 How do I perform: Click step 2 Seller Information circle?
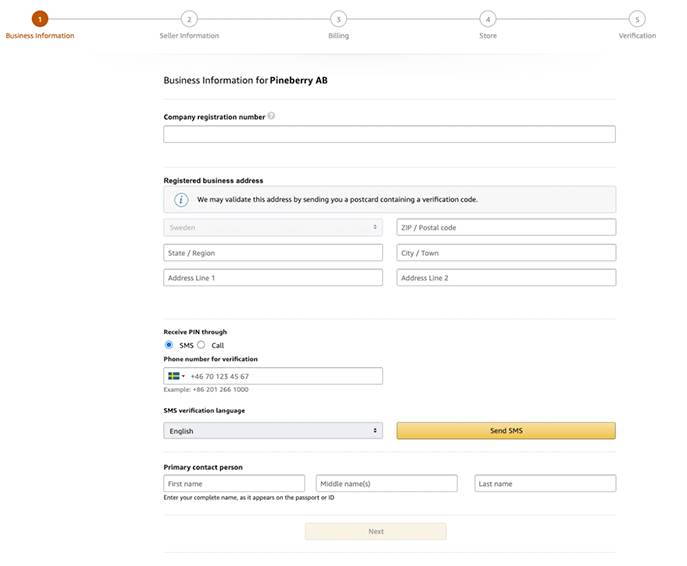click(x=189, y=19)
